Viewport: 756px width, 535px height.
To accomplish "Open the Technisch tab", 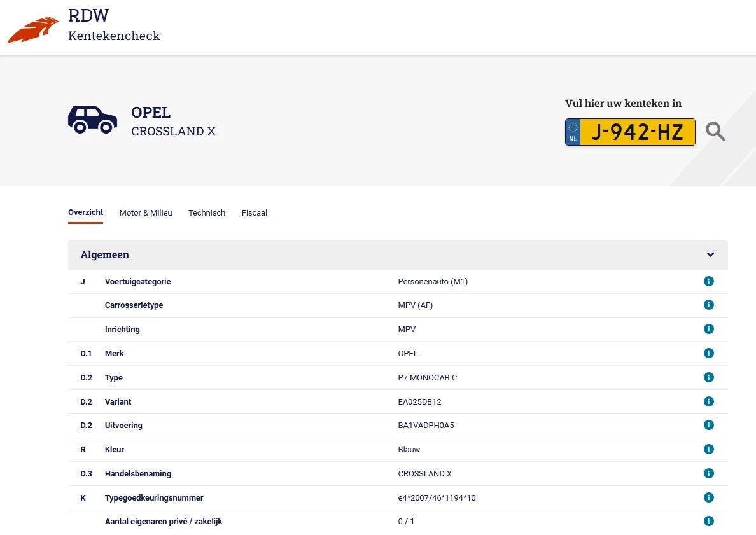I will click(x=207, y=213).
